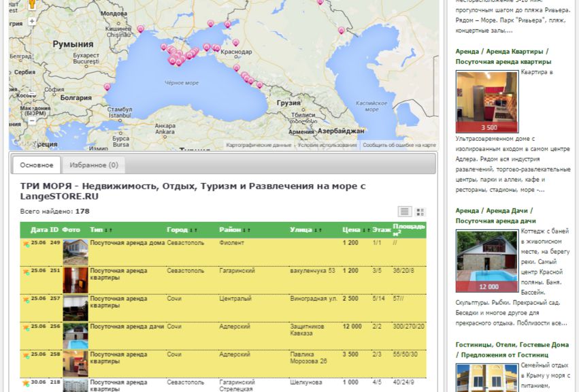Select the marker west of Каспийское море
579x392 pixels.
(342, 31)
